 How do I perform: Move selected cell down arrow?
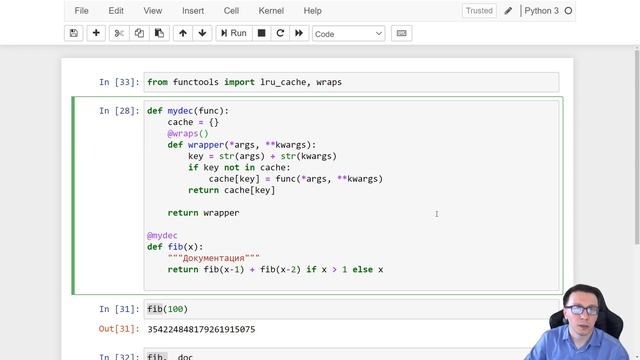[x=202, y=33]
